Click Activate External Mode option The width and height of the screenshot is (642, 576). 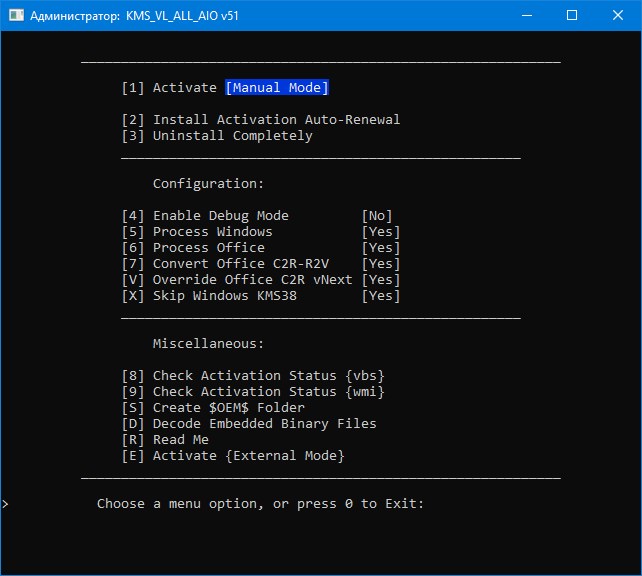232,456
